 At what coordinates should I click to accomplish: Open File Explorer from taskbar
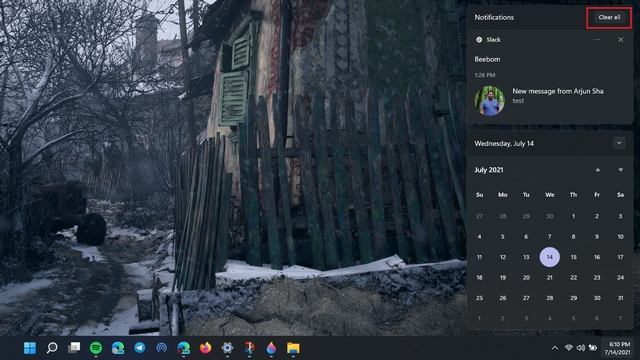293,348
